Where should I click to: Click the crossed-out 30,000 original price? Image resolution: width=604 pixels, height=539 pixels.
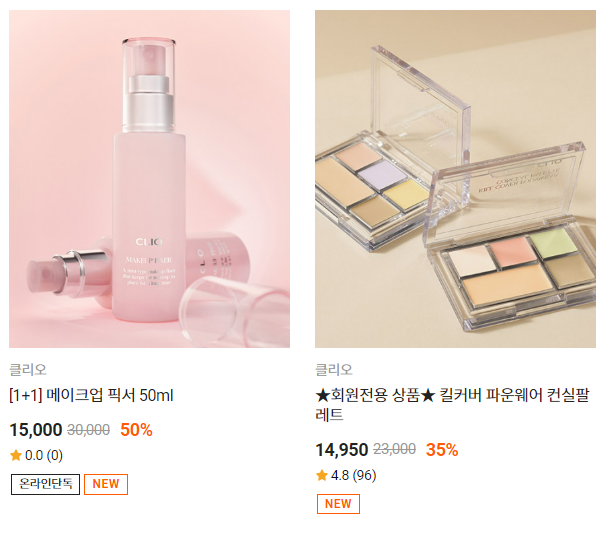[x=89, y=430]
